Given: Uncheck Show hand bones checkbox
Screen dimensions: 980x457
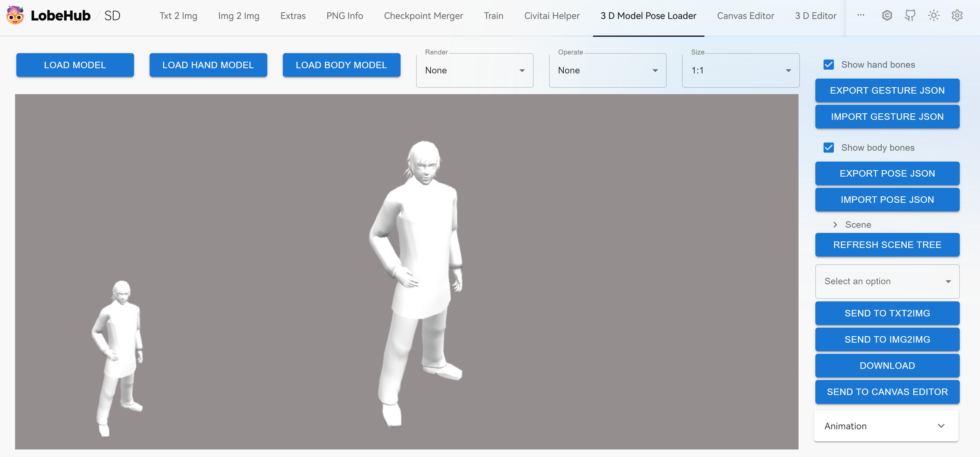Looking at the screenshot, I should pyautogui.click(x=829, y=65).
